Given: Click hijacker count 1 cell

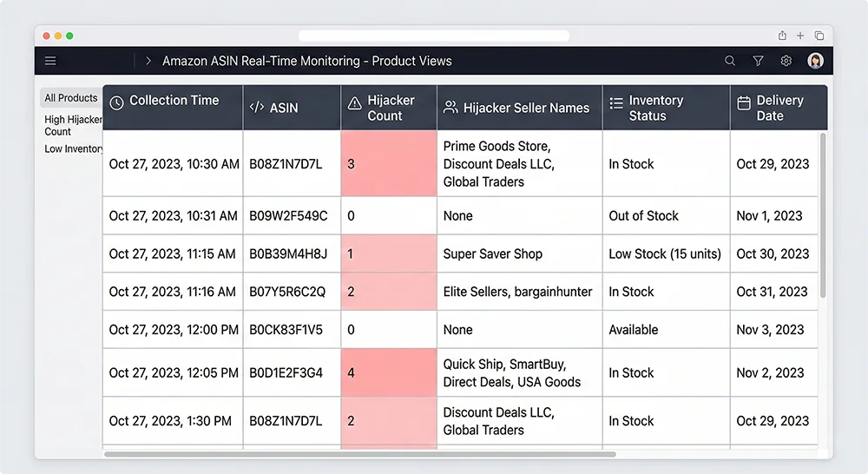Looking at the screenshot, I should (x=389, y=253).
